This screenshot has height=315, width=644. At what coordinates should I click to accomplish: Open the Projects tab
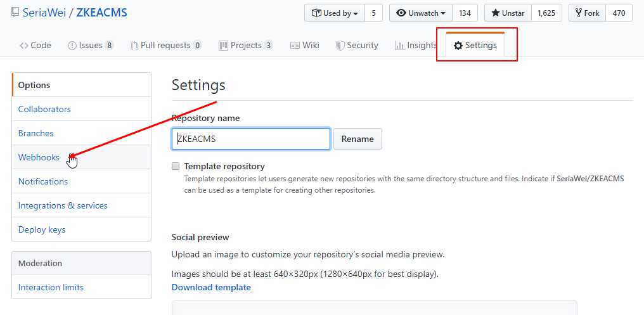[x=245, y=45]
